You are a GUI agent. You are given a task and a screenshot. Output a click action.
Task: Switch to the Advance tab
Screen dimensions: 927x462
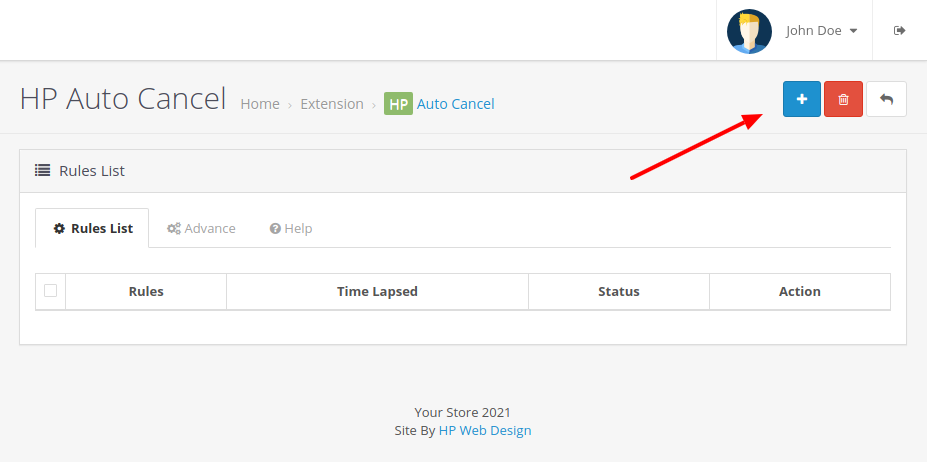[201, 228]
